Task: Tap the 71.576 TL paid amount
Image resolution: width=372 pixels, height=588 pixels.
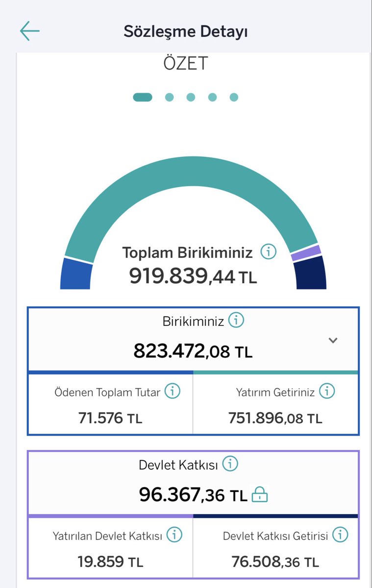Action: (x=110, y=418)
